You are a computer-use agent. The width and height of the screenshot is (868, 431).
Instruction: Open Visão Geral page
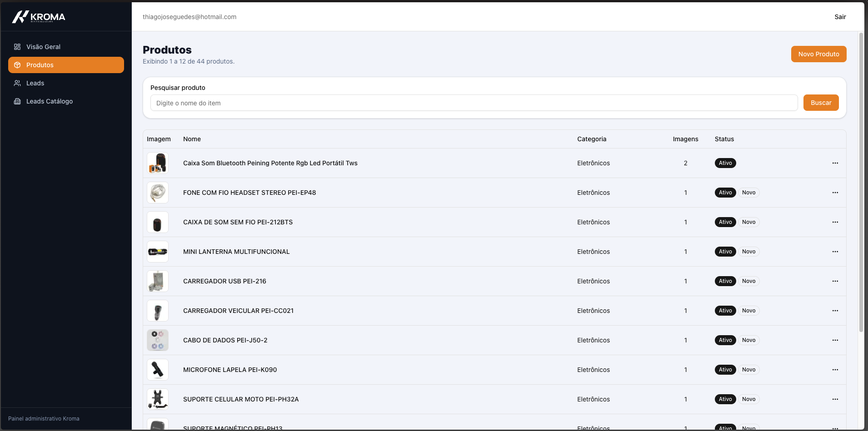(x=66, y=47)
